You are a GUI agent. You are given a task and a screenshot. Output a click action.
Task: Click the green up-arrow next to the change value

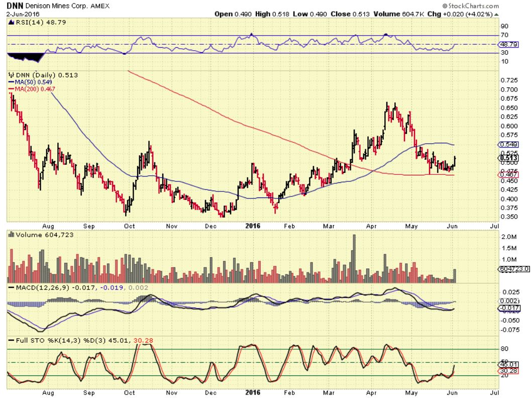(x=496, y=15)
